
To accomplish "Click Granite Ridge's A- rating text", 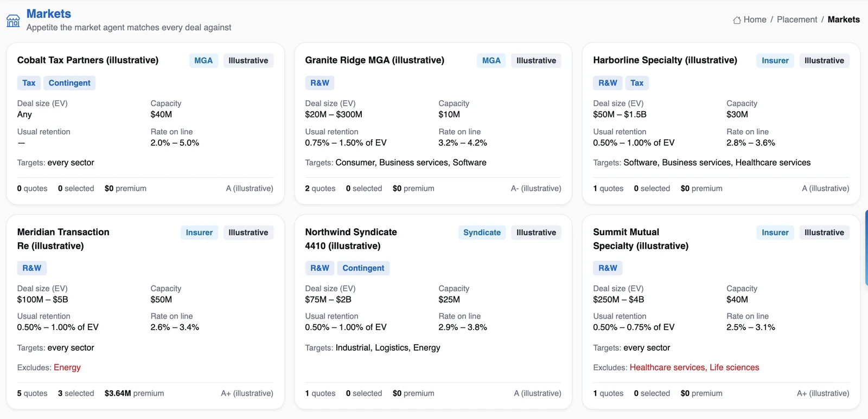I will (x=536, y=189).
